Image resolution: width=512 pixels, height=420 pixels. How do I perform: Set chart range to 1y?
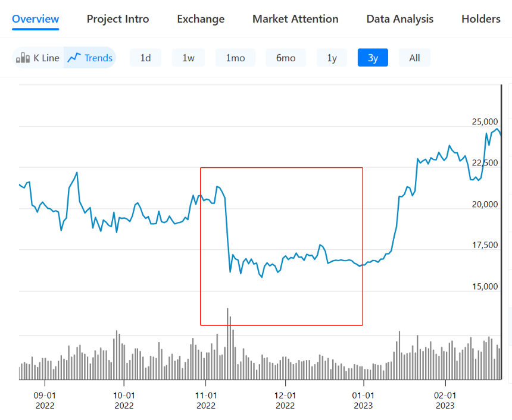pos(332,58)
